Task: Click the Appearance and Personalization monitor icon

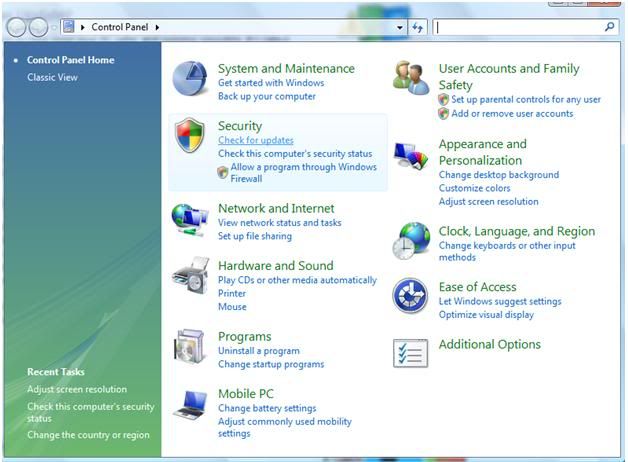Action: pos(411,155)
